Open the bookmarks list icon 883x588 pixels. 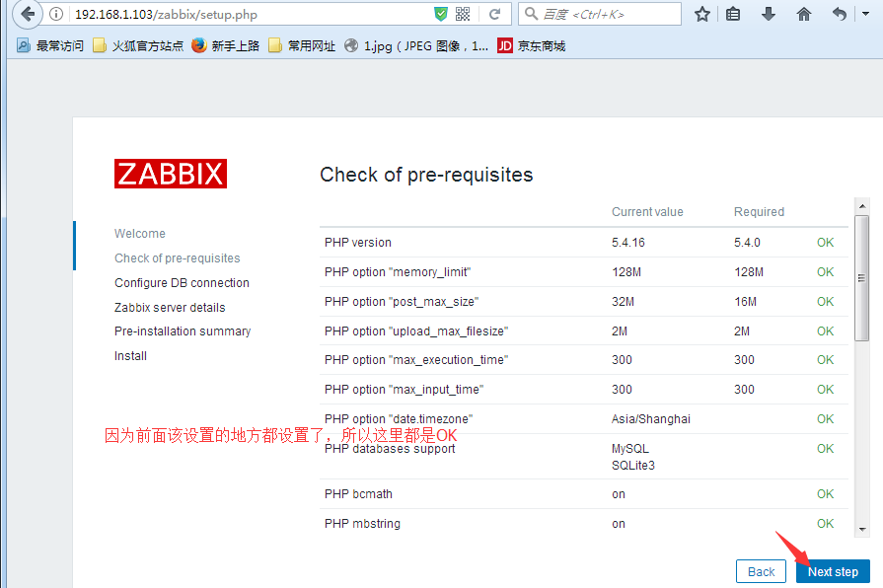point(733,15)
